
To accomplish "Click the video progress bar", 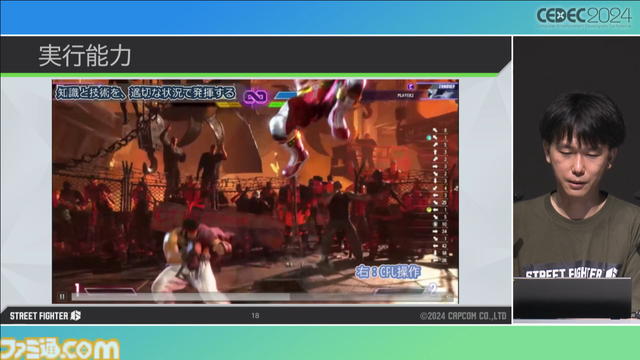I will click(x=262, y=297).
